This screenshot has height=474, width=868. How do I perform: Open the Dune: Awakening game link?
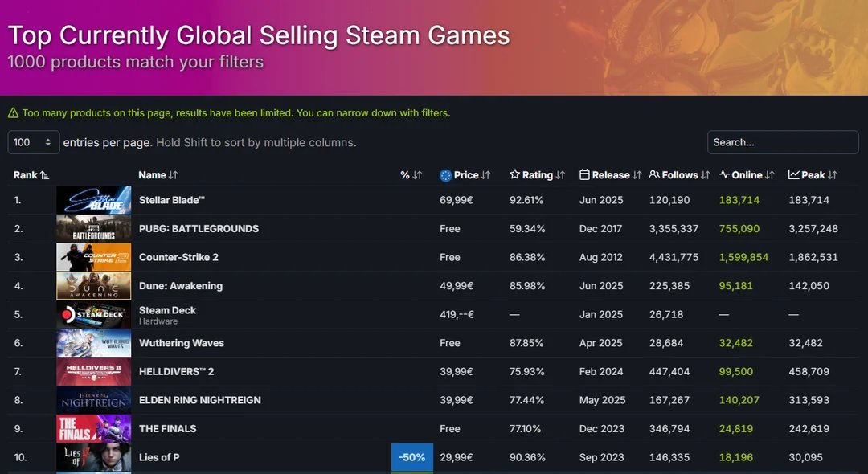(181, 286)
